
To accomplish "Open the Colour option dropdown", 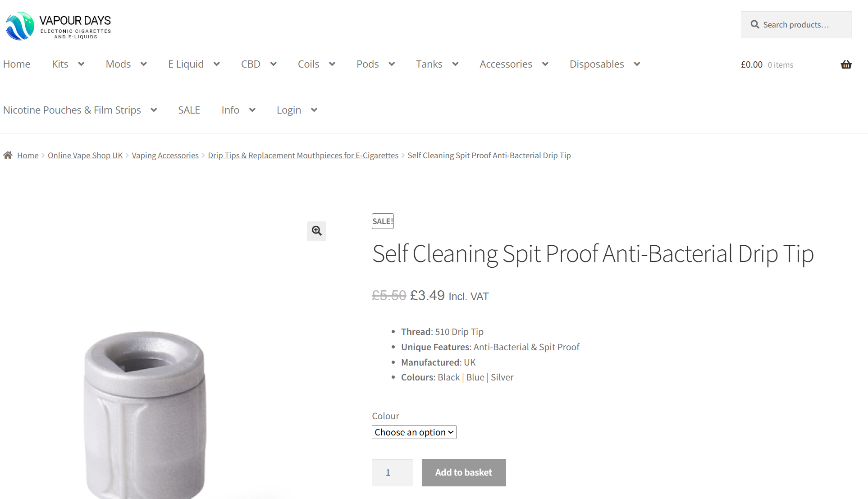I will (414, 432).
